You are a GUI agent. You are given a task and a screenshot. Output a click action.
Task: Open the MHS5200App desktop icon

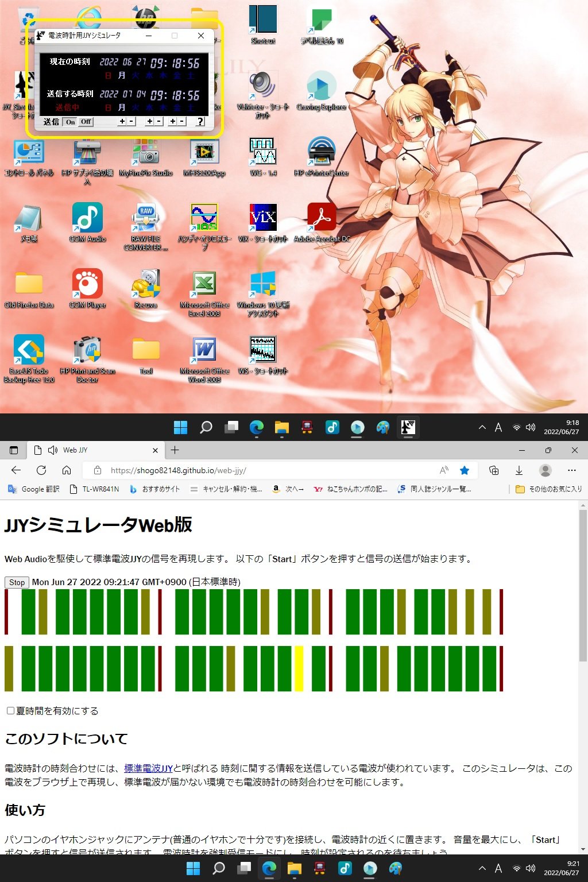tap(204, 157)
